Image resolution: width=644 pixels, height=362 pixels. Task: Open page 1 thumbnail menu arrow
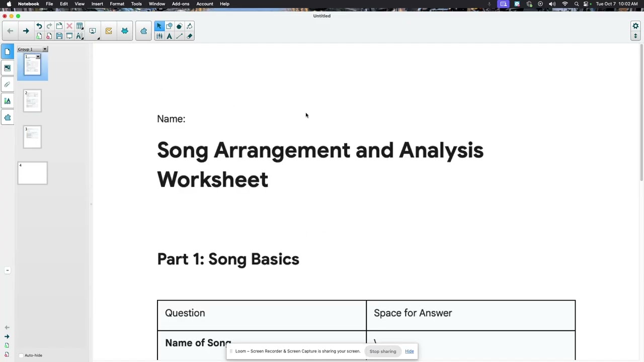38,57
